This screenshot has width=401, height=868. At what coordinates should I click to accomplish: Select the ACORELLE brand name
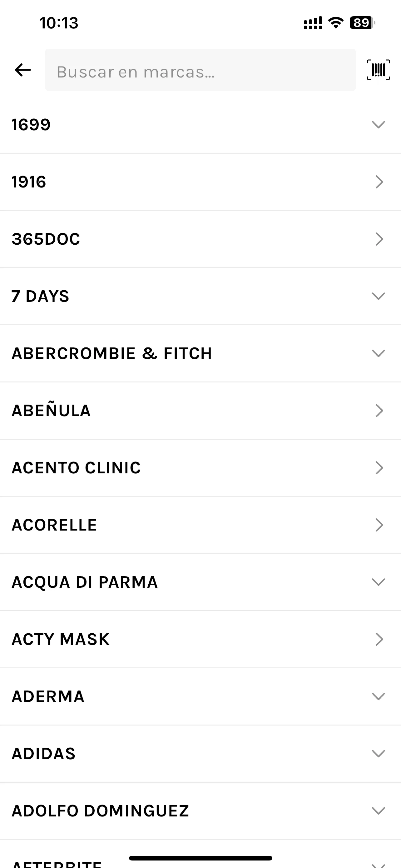coord(54,525)
